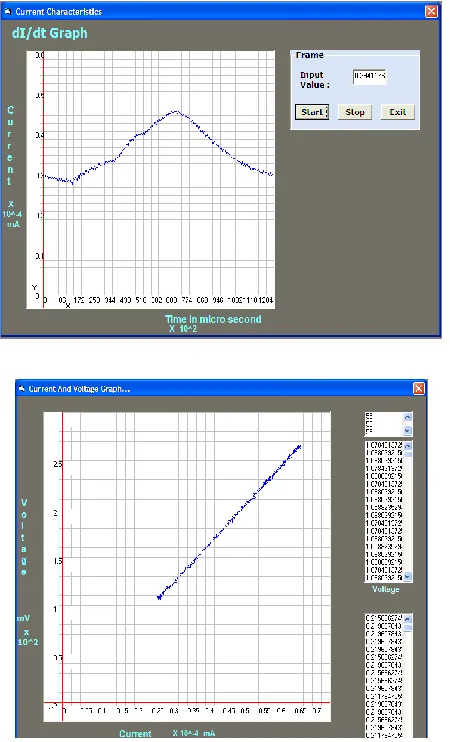Click scroll-up arrow of the small top list
The image size is (450, 742).
click(407, 417)
